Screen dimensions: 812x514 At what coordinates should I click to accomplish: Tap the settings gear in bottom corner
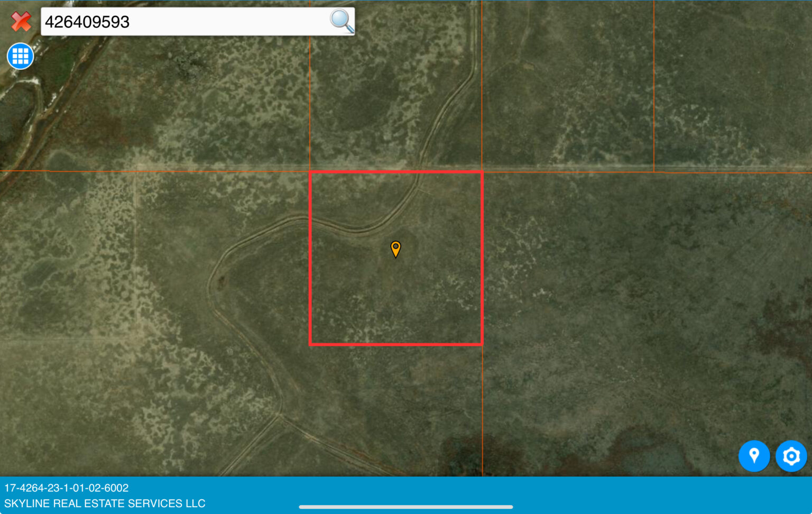point(791,456)
